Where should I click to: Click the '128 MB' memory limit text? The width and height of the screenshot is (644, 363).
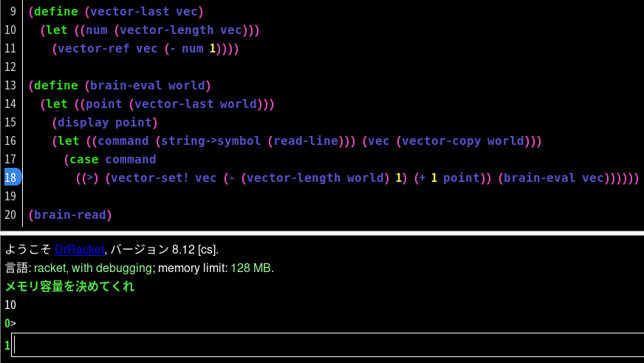point(250,268)
